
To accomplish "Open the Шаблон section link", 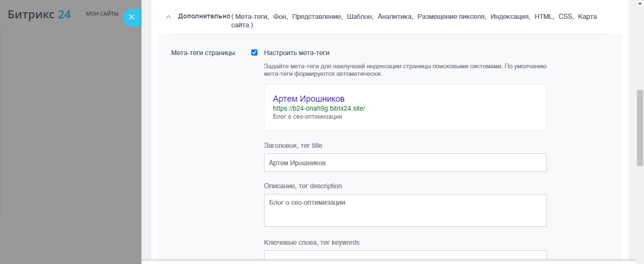I will point(359,16).
